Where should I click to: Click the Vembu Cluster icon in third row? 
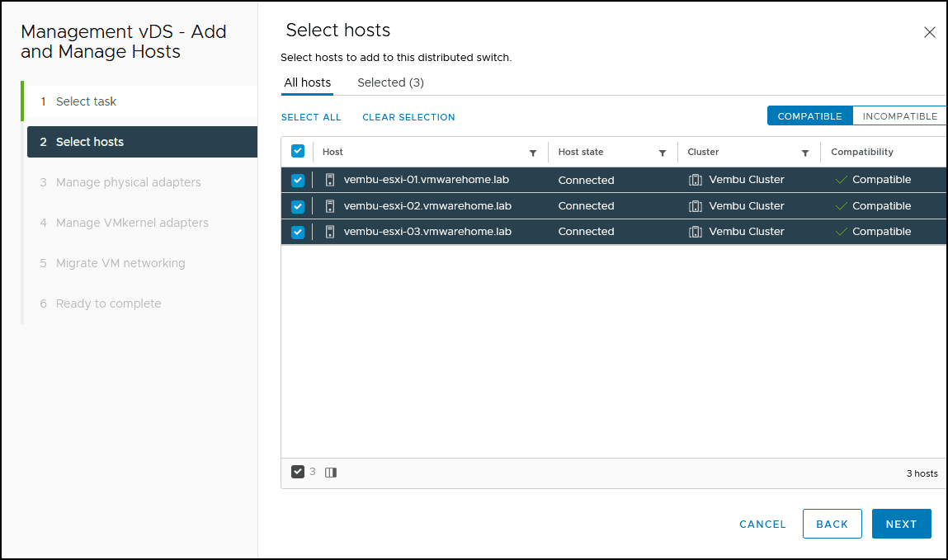coord(696,232)
